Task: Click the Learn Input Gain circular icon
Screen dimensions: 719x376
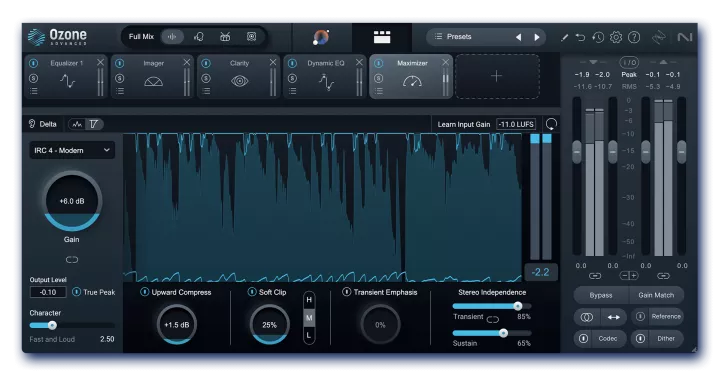Action: click(551, 124)
